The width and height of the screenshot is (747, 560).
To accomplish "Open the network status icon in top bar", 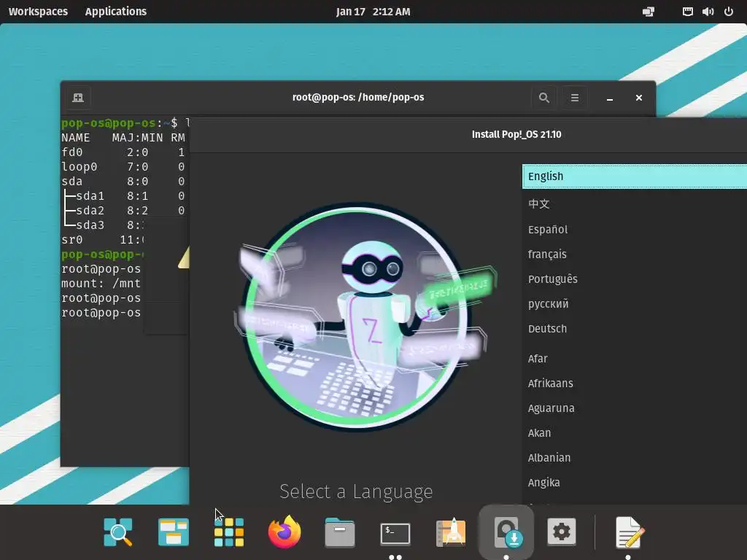I will [x=687, y=12].
